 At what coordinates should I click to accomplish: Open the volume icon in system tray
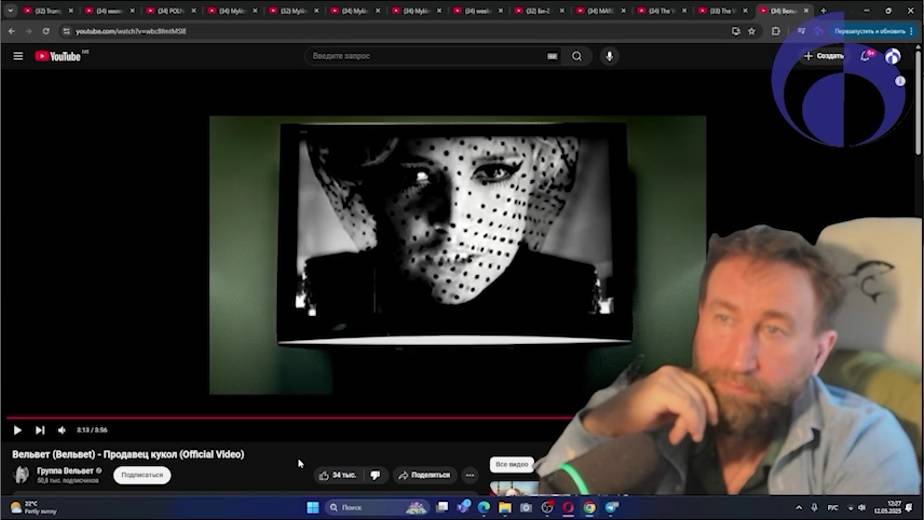coord(861,508)
